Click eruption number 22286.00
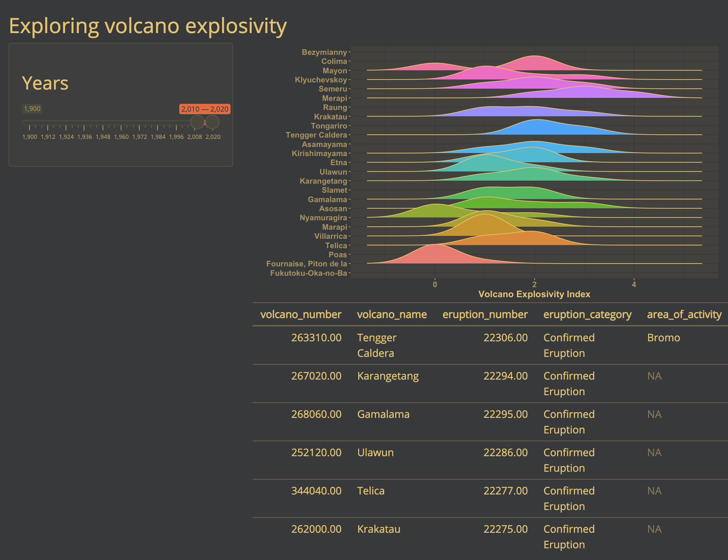The height and width of the screenshot is (560, 728). pyautogui.click(x=506, y=452)
